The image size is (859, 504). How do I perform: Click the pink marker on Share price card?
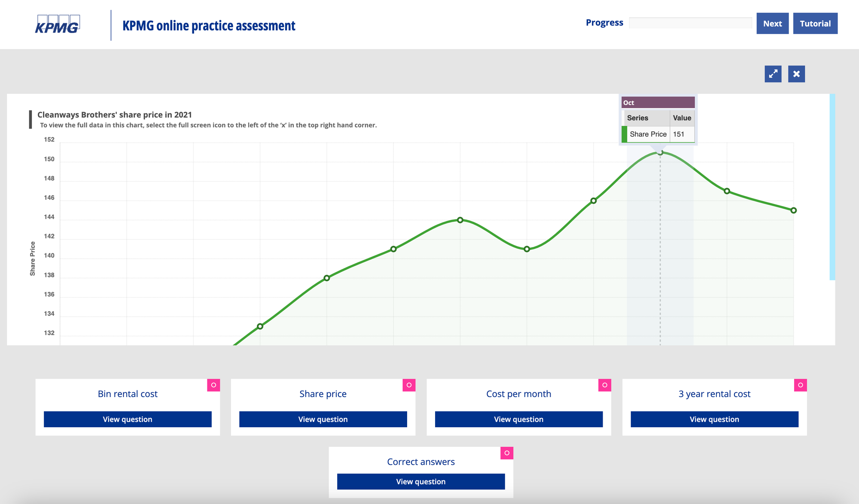click(409, 385)
